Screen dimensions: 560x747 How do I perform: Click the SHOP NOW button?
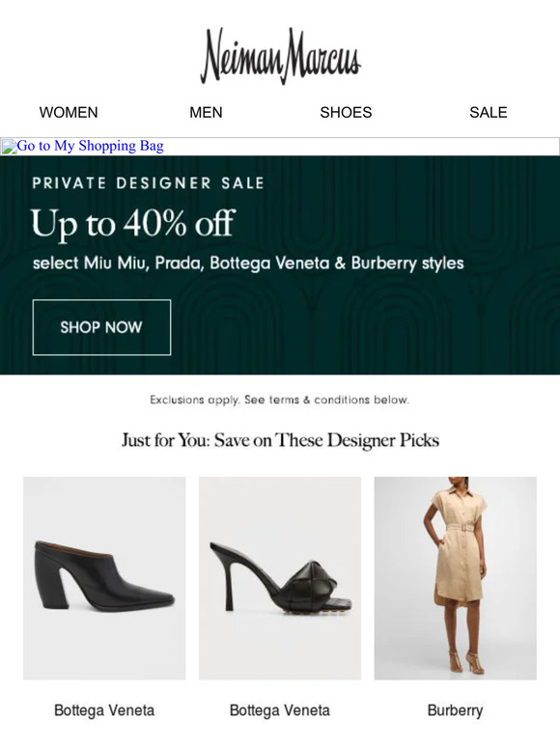coord(101,327)
